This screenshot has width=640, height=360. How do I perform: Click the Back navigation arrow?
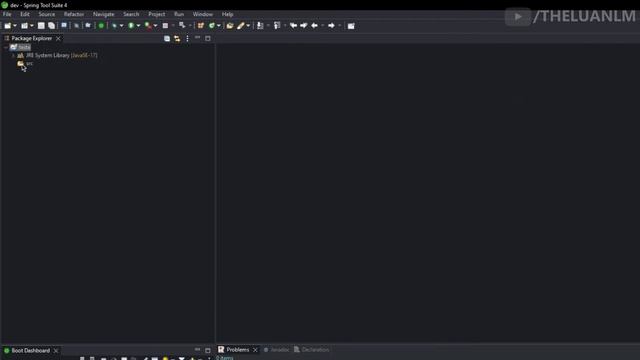click(314, 26)
